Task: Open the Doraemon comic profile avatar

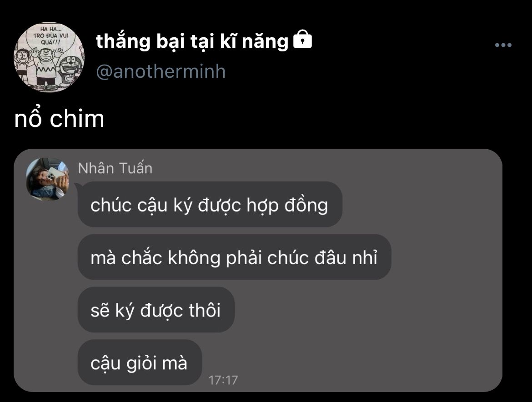Action: click(x=49, y=57)
